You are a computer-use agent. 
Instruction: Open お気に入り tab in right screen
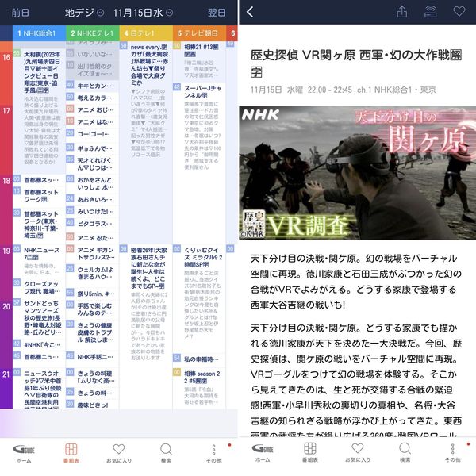coord(358,453)
